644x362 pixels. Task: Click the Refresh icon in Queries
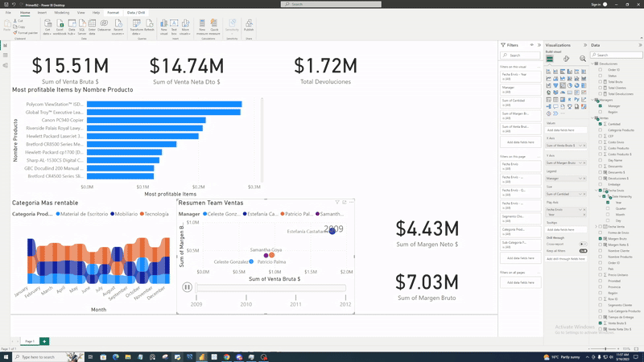pyautogui.click(x=149, y=27)
